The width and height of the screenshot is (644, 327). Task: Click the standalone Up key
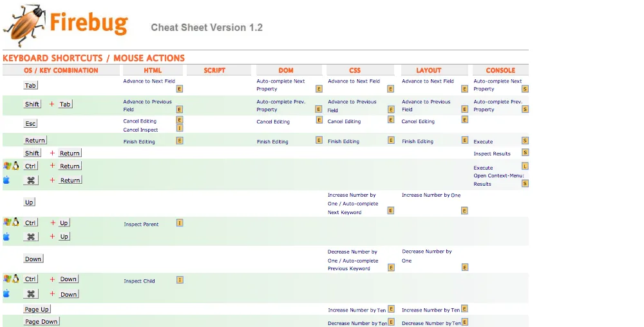point(29,202)
